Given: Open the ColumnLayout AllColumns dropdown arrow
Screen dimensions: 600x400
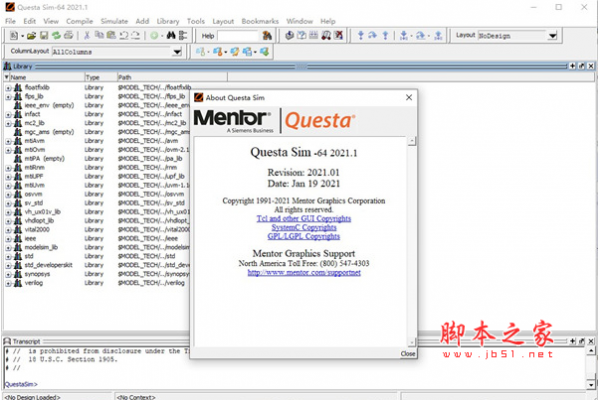Looking at the screenshot, I should click(177, 52).
